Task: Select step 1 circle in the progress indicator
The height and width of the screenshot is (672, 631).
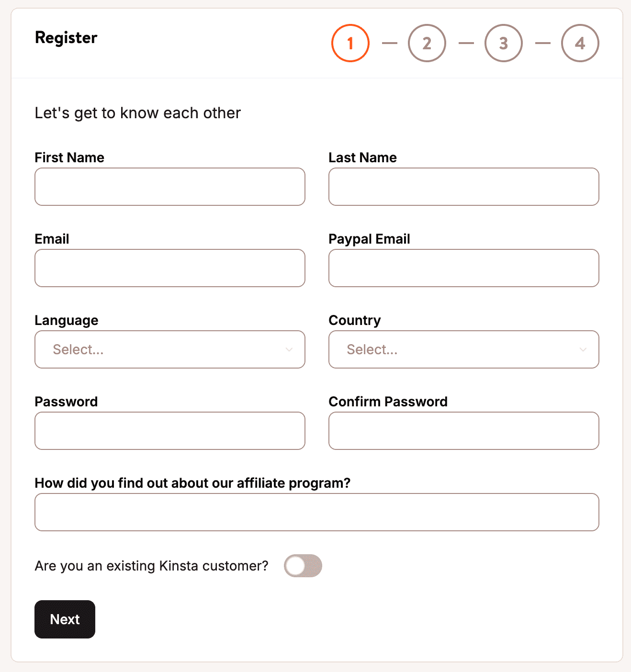Action: click(x=350, y=43)
